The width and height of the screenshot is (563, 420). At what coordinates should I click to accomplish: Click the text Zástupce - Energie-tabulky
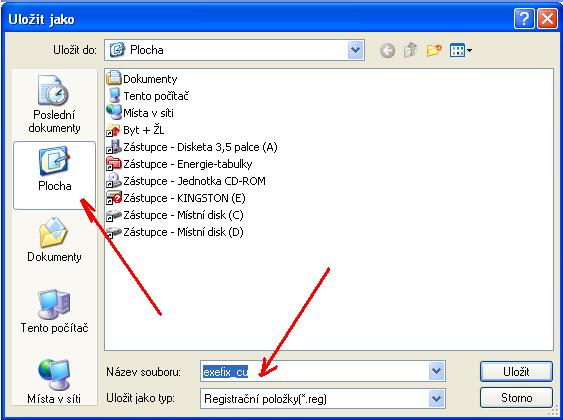point(188,164)
